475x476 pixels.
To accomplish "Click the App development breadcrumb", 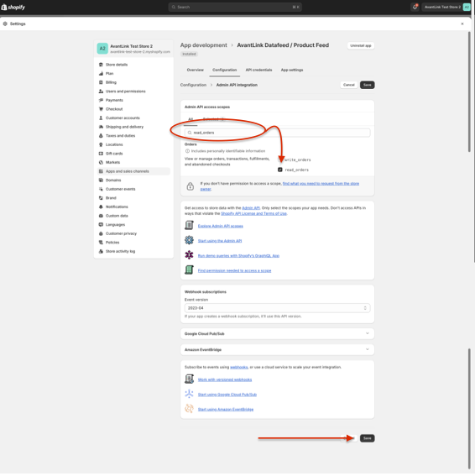I will point(204,45).
